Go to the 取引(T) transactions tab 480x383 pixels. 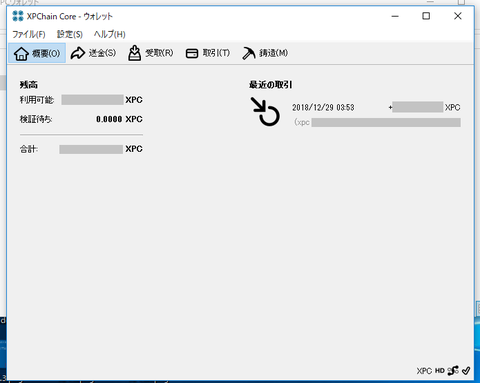pos(208,53)
